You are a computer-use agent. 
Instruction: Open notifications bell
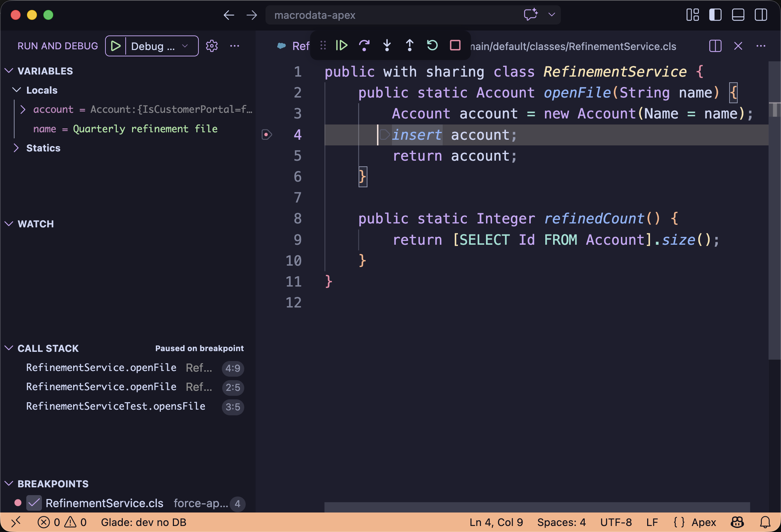click(765, 522)
